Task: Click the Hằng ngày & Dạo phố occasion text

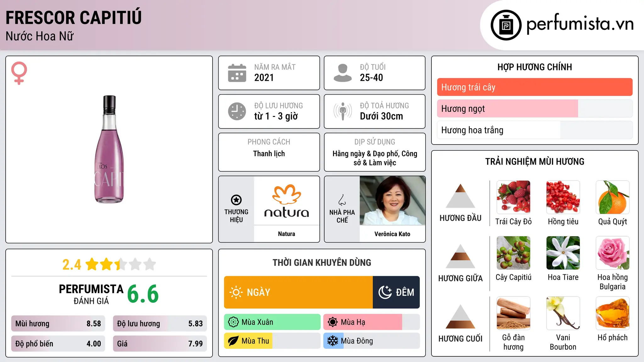Action: (x=375, y=158)
